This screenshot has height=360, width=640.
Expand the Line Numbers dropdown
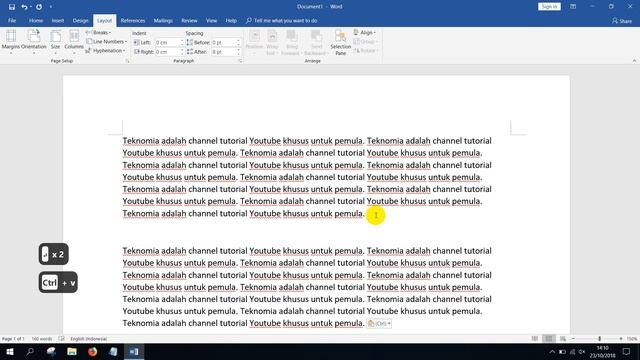point(107,42)
